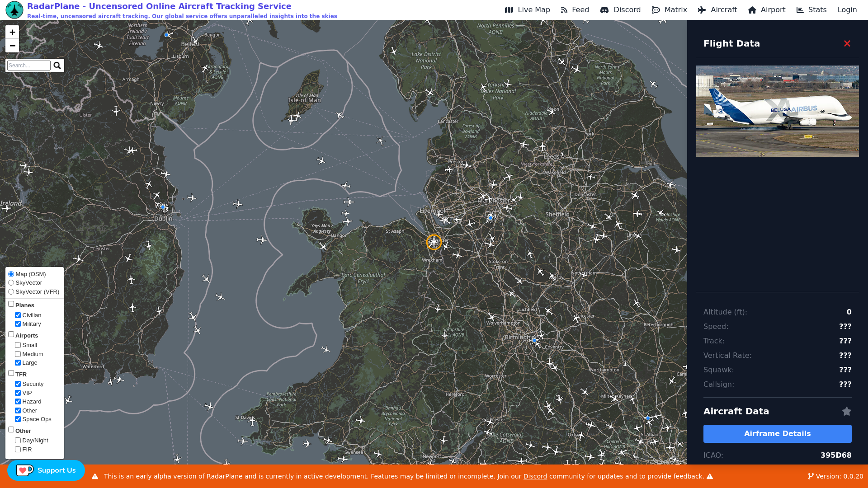Uncheck the Military planes checkbox
Screen dimensions: 868x488
pyautogui.click(x=18, y=324)
